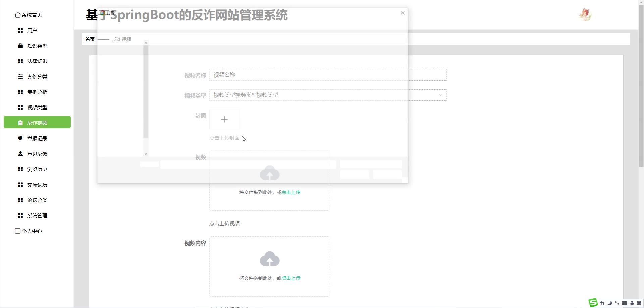Click the grid icon next to 用户
The image size is (644, 308).
coord(20,30)
